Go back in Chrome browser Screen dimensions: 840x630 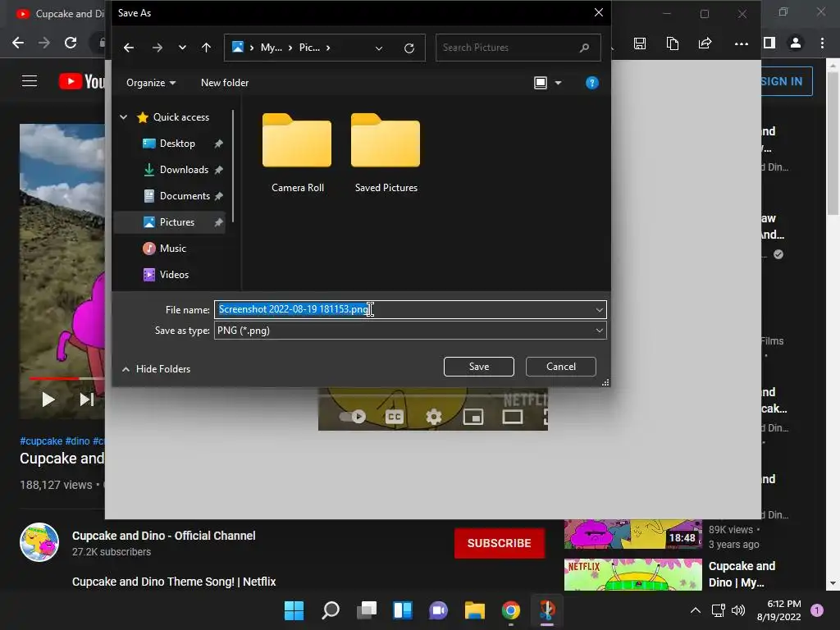point(18,43)
